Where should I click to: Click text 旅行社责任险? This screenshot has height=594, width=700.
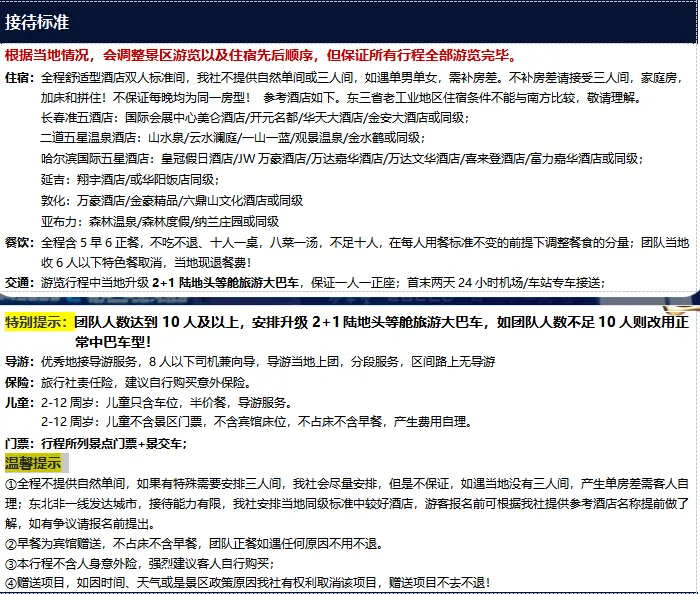tap(77, 382)
